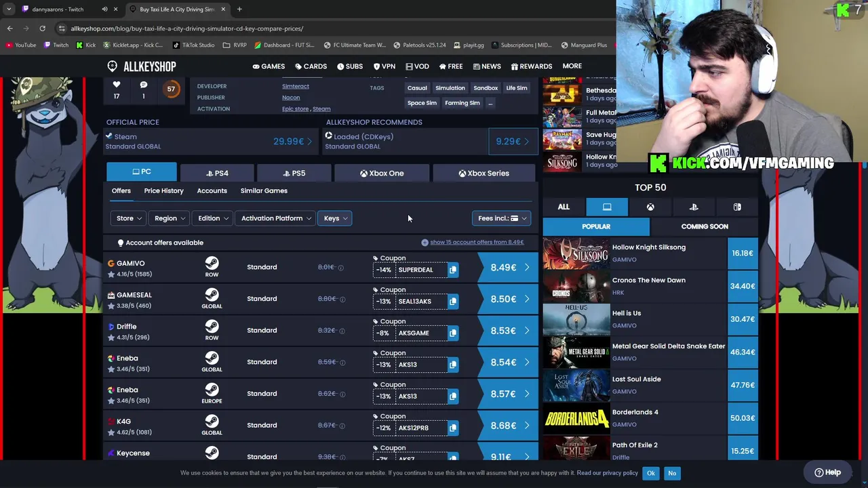Click the Driffle 8.53€ buy button

coord(508,331)
